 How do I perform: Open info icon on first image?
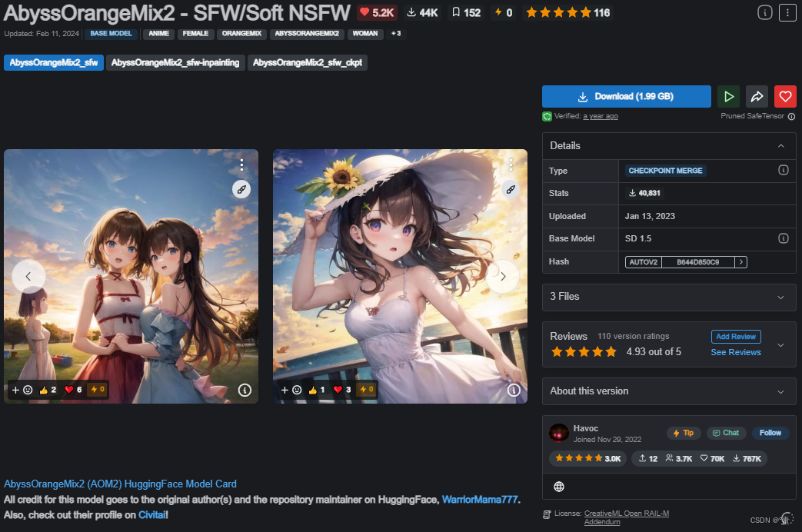[x=245, y=391]
